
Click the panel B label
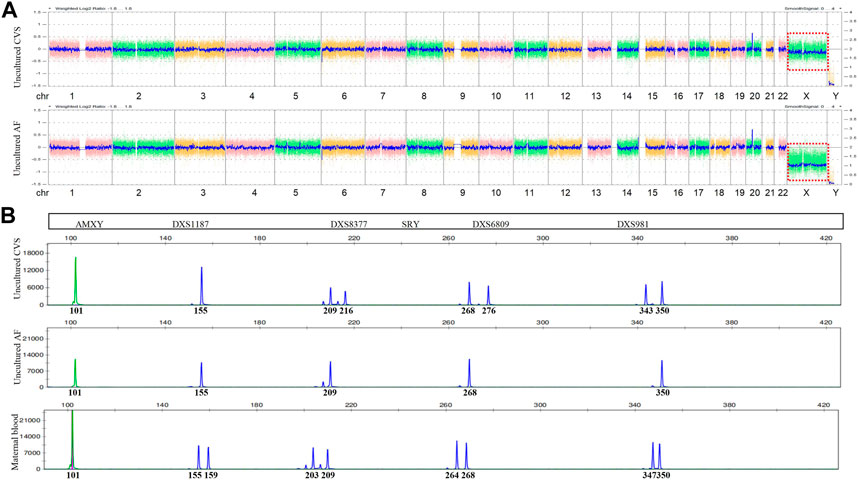[8, 215]
